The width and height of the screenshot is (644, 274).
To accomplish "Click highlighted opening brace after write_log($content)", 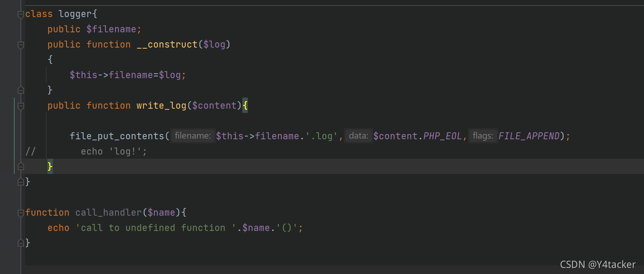I will click(245, 106).
